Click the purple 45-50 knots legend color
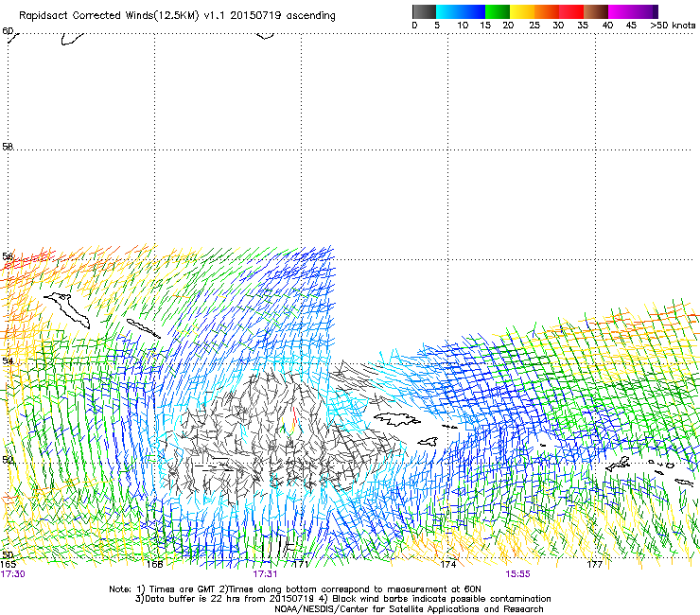This screenshot has width=700, height=615. tap(645, 11)
